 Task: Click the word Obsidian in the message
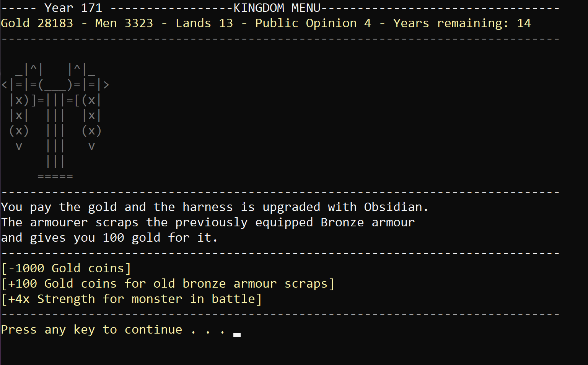click(x=393, y=207)
